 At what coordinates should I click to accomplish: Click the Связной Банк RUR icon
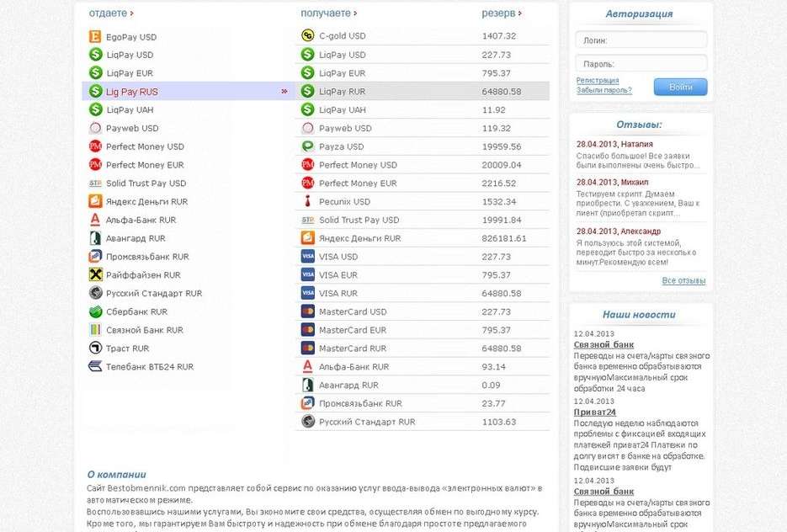tap(95, 330)
